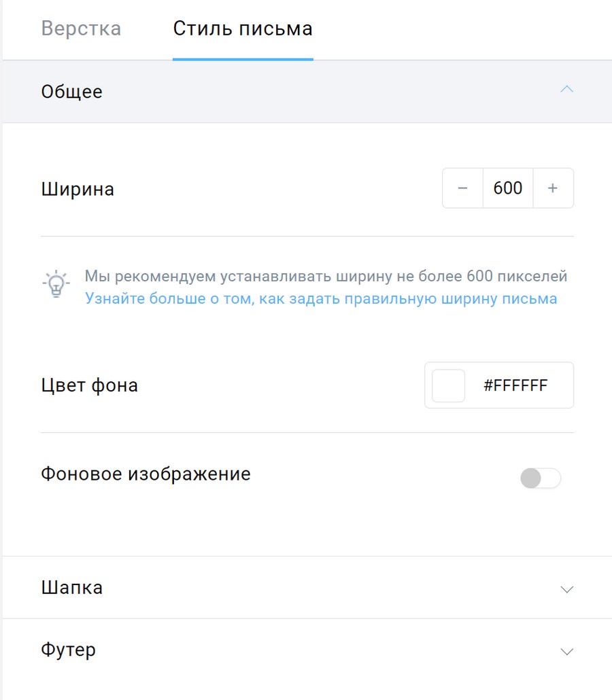Click the Шапка section header label
Image resolution: width=612 pixels, height=700 pixels.
coord(72,588)
